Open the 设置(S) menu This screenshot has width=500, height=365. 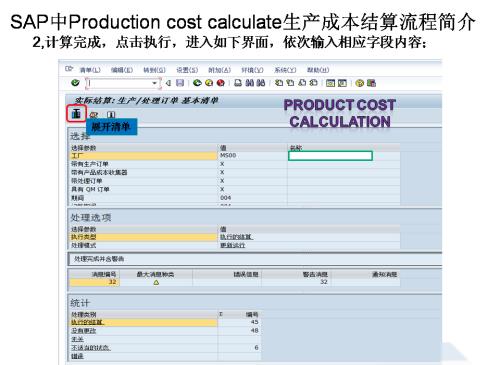(x=187, y=70)
